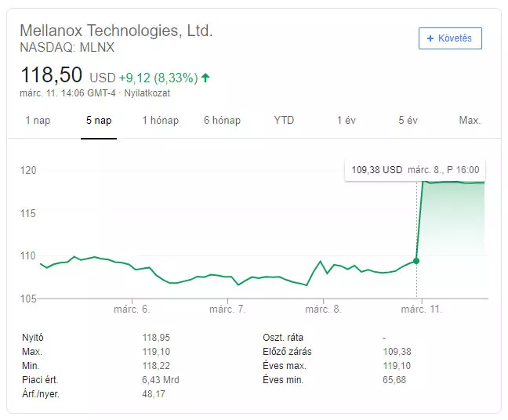Select the 1 nap tab
508x420 pixels.
pyautogui.click(x=38, y=121)
